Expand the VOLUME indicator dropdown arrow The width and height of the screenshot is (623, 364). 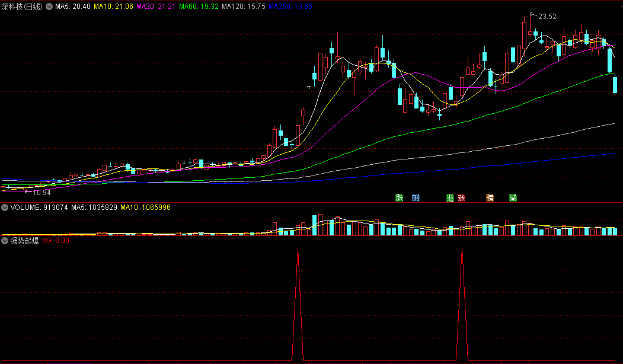[x=5, y=207]
